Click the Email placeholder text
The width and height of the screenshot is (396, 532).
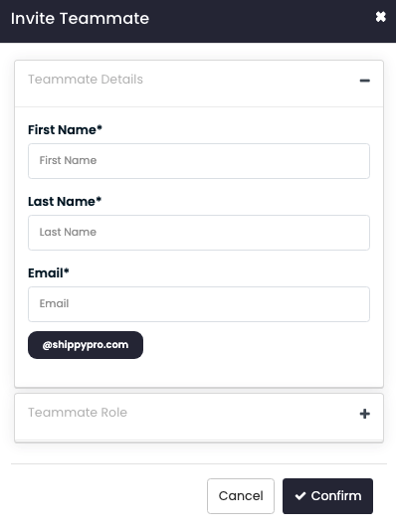[x=54, y=303]
